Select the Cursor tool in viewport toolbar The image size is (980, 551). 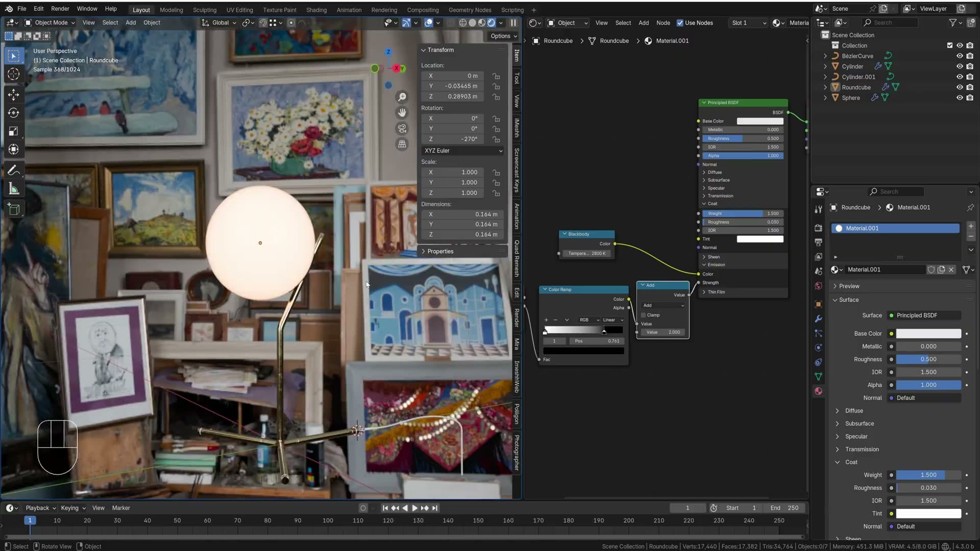(14, 74)
